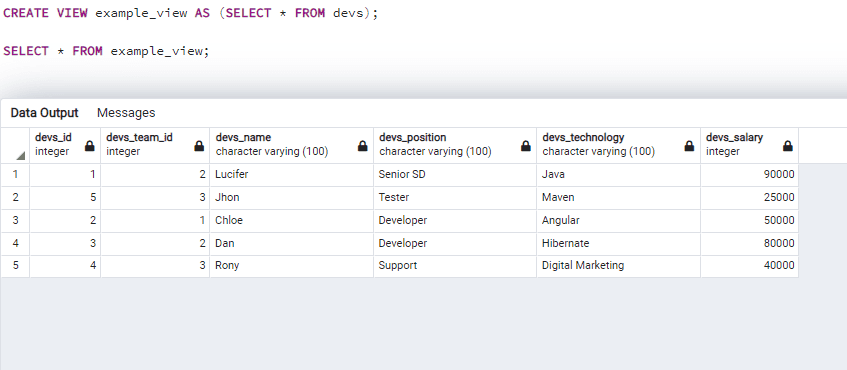Click the 50000 salary cell
The height and width of the screenshot is (370, 847).
(750, 220)
